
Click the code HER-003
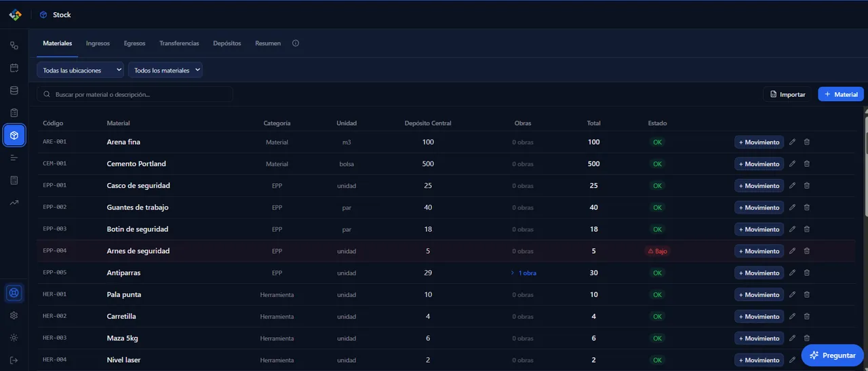[54, 338]
